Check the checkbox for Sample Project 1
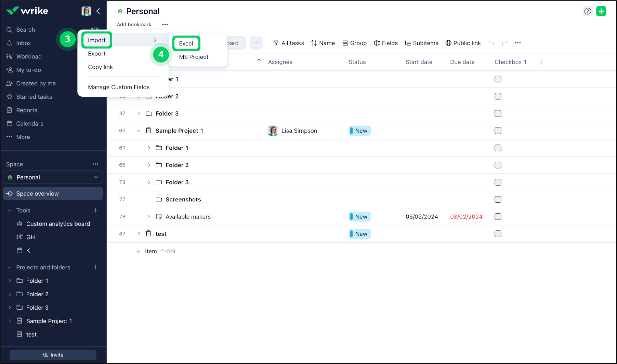 (x=498, y=131)
